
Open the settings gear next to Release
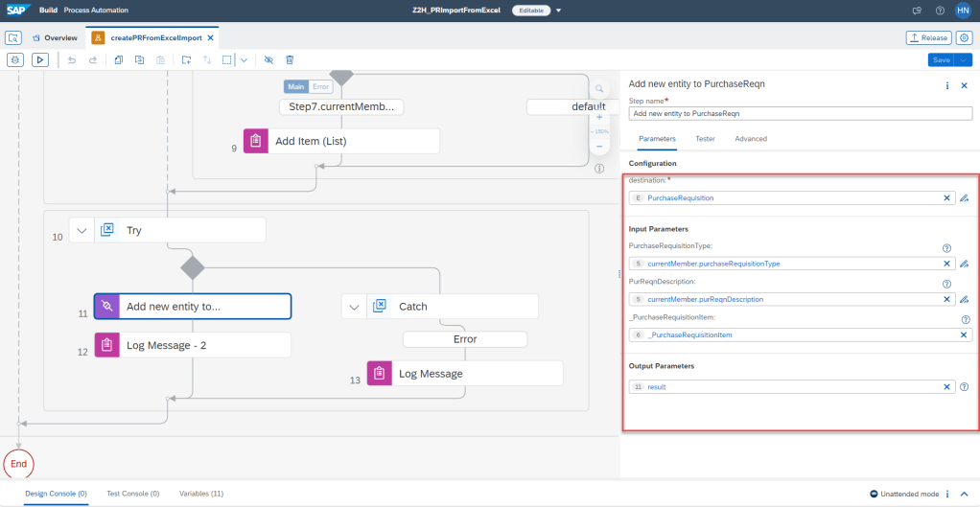965,37
